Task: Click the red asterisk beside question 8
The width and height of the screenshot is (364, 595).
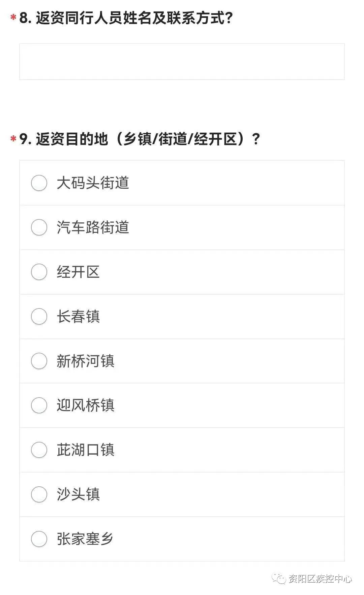Action: [x=13, y=17]
